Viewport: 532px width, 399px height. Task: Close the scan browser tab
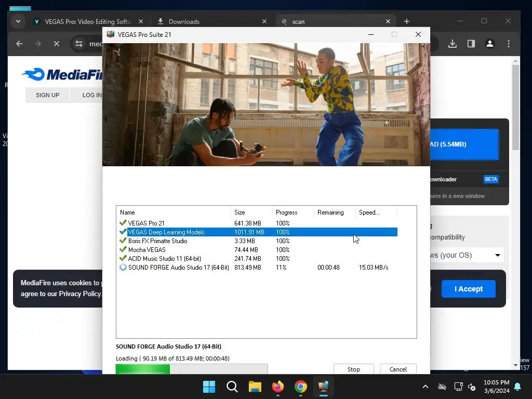(388, 21)
